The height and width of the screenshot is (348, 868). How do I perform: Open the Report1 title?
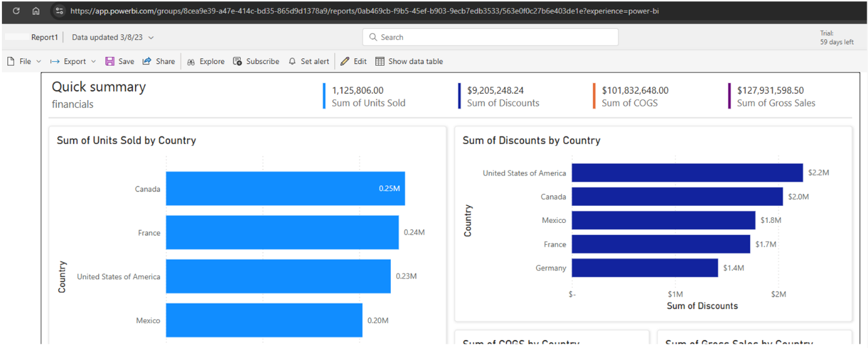[44, 38]
